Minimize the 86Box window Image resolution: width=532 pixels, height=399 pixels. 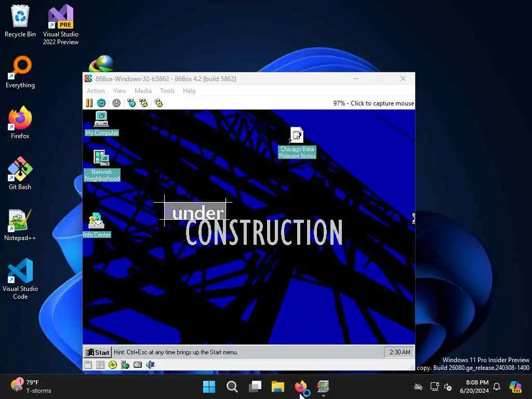coord(356,79)
